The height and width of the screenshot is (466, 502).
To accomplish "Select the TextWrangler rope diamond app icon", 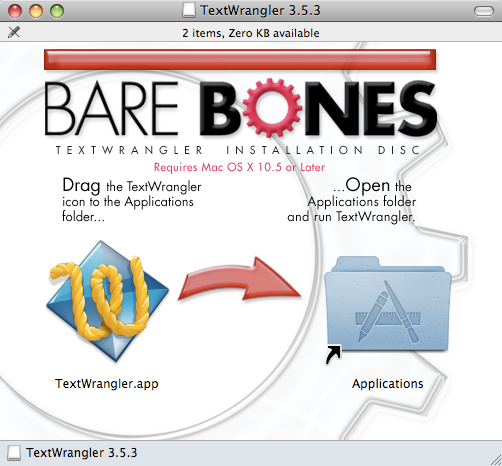I will [107, 301].
